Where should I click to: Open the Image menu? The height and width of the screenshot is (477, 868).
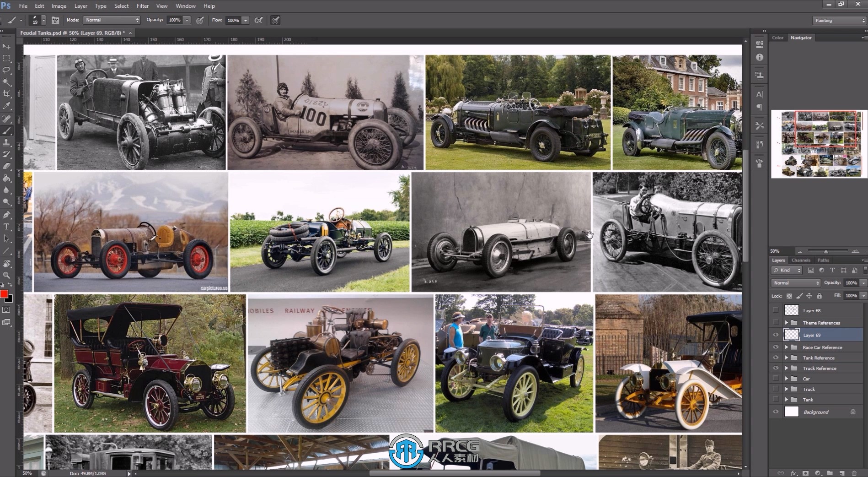pos(59,6)
